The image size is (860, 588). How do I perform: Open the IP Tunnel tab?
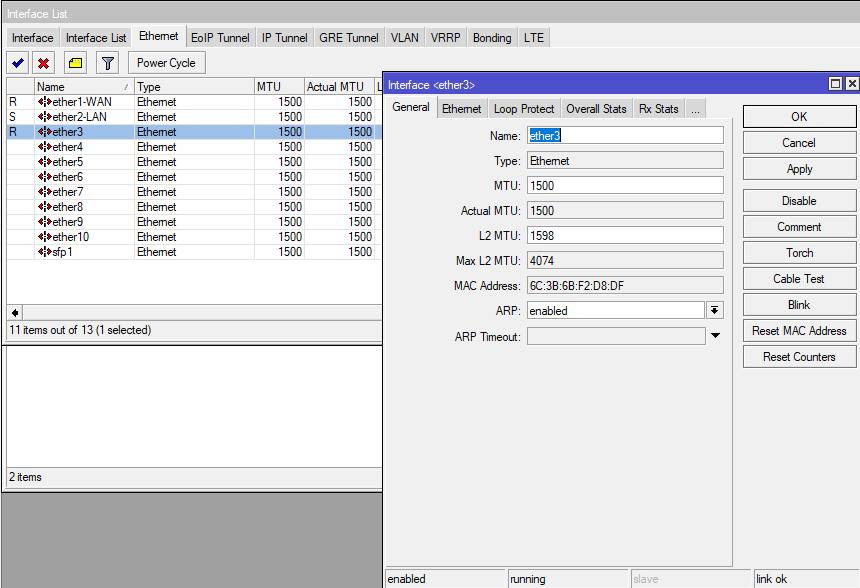pyautogui.click(x=284, y=38)
